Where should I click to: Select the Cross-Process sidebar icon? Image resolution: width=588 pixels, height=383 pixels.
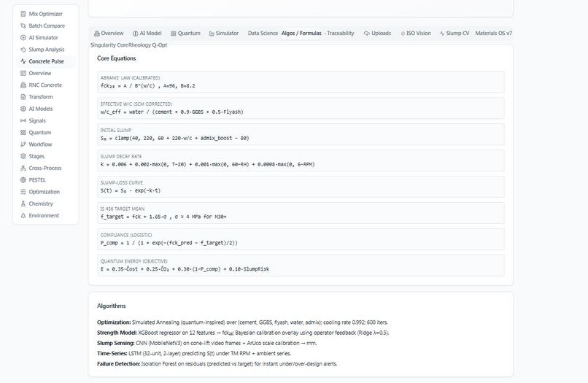[x=23, y=168]
